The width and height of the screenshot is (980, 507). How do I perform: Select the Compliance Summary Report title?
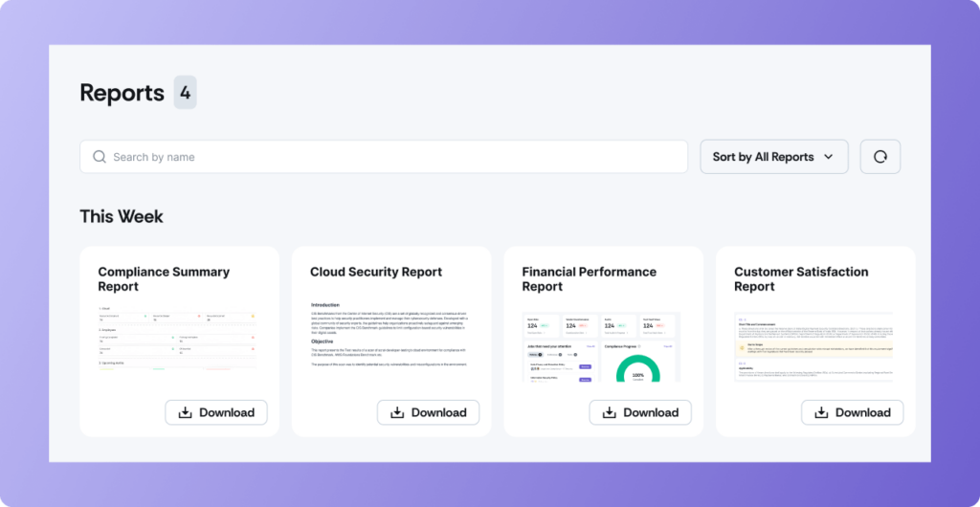(x=164, y=279)
